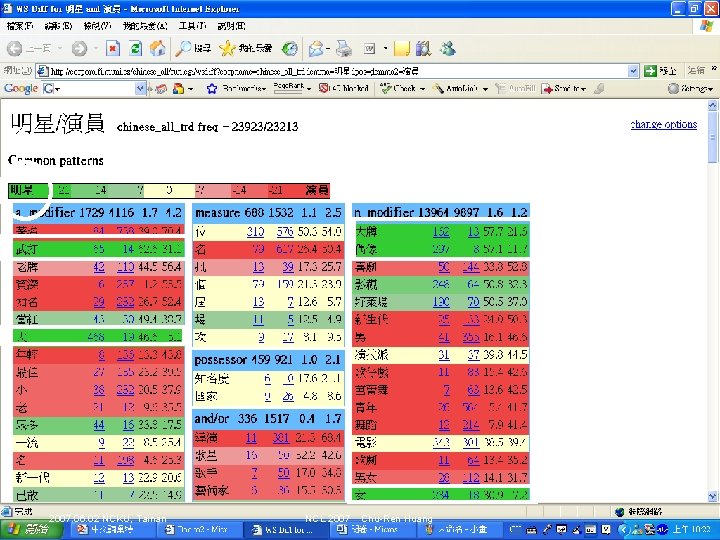Viewport: 720px width, 540px height.
Task: Open the Back button history arrow
Action: (x=61, y=48)
